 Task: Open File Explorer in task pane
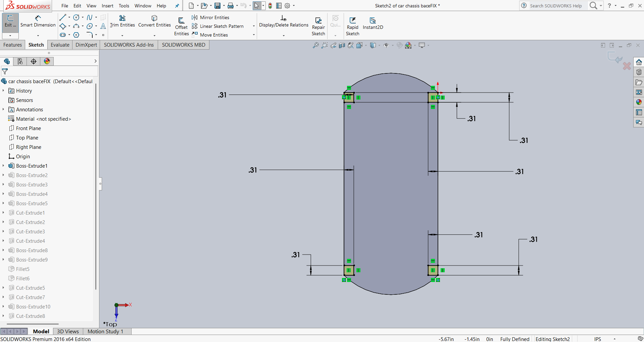[639, 82]
